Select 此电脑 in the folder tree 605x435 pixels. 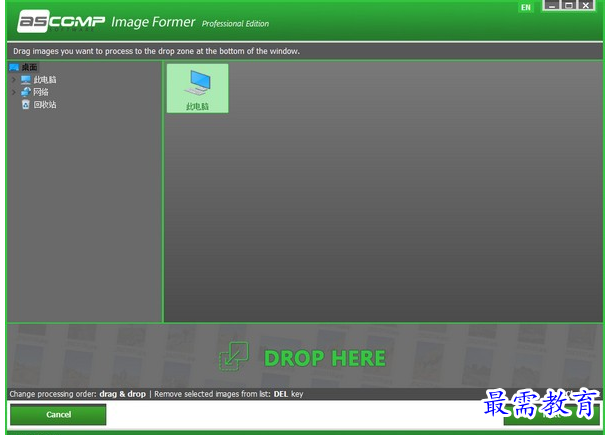45,80
